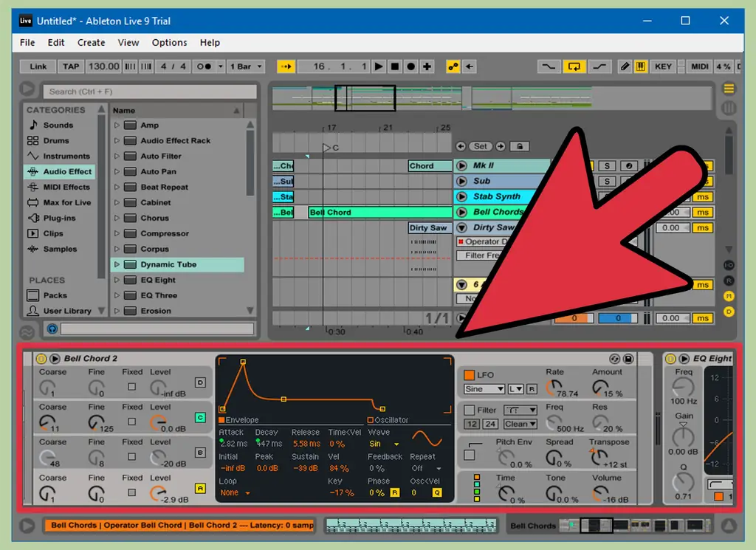Viewport: 756px width, 550px height.
Task: Toggle EQ Eight device activator
Action: [670, 359]
